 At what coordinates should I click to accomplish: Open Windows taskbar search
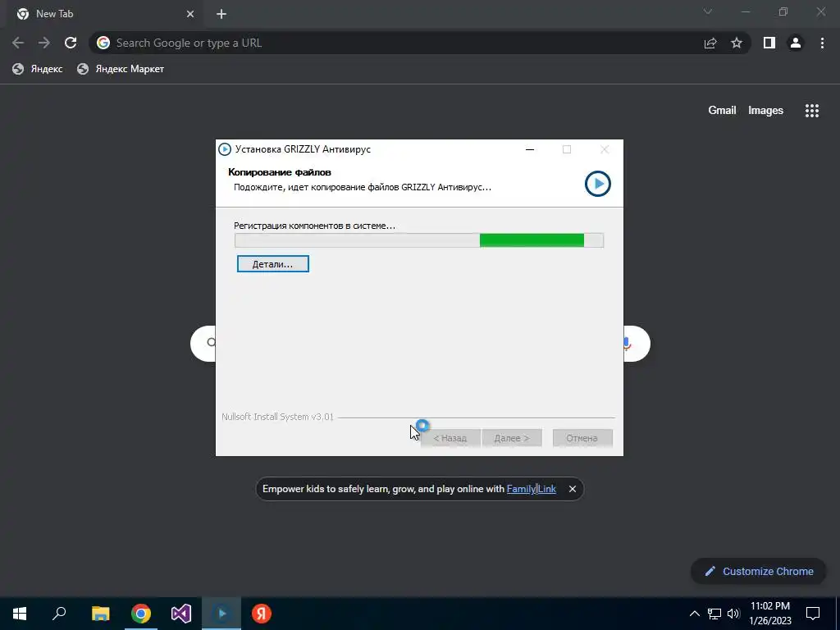(59, 614)
